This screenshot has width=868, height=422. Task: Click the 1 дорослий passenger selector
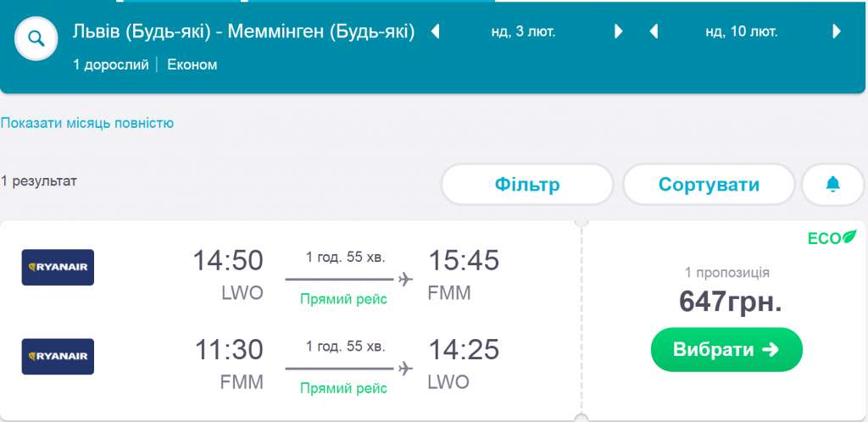[111, 64]
